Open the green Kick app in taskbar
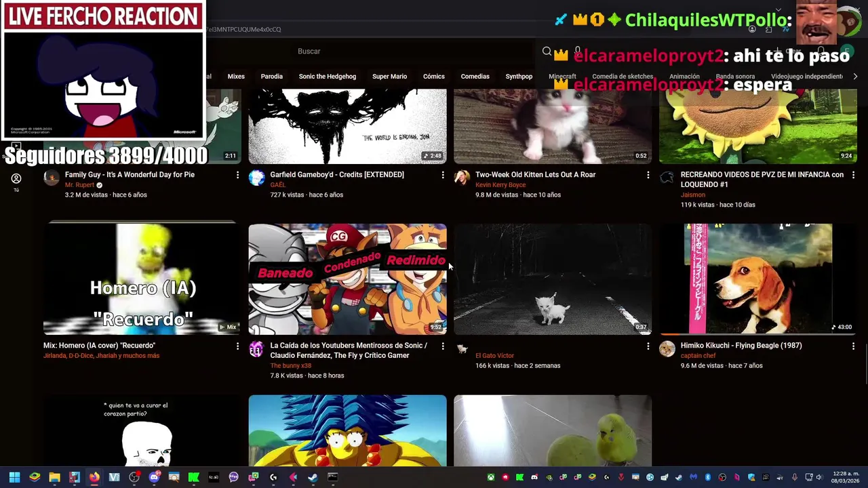 (x=193, y=477)
